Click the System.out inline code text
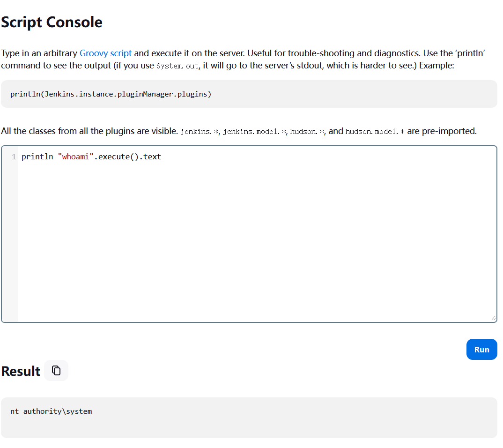 click(x=177, y=66)
